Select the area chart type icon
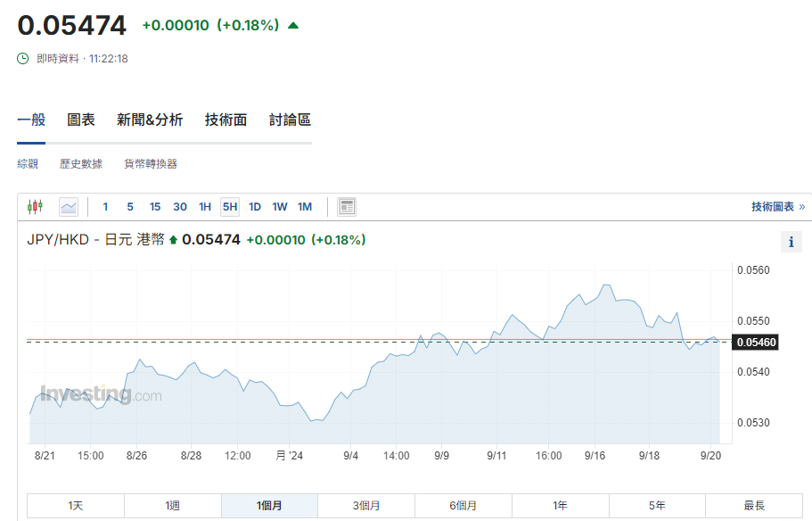812x521 pixels. point(69,207)
